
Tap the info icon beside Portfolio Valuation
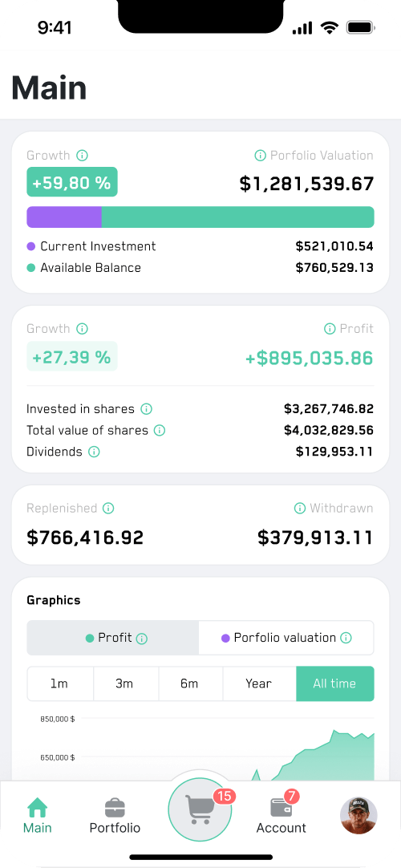[260, 156]
